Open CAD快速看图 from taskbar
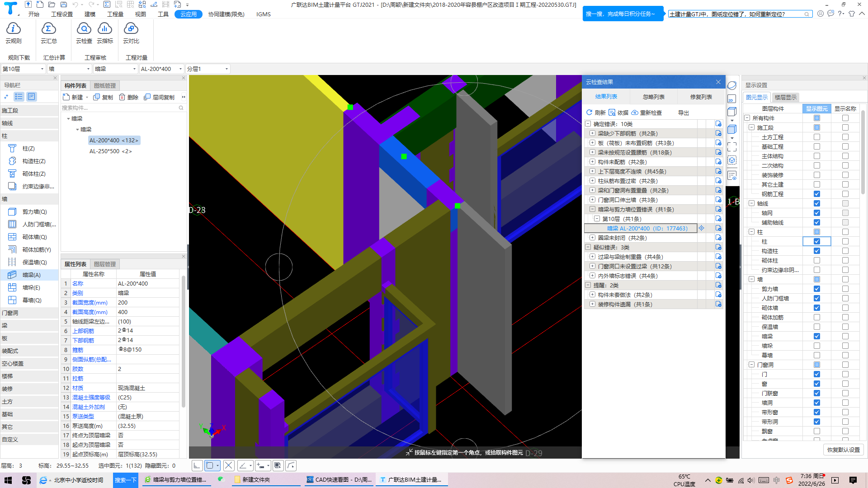Image resolution: width=868 pixels, height=488 pixels. [339, 480]
